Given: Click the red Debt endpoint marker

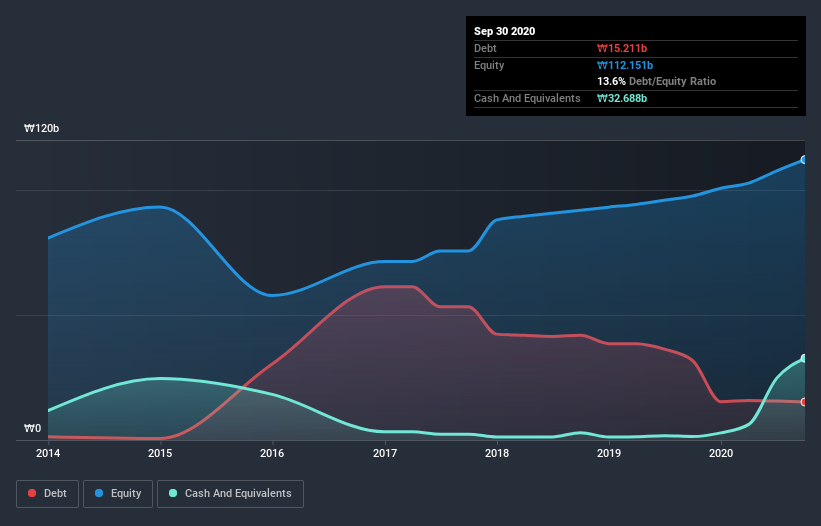Looking at the screenshot, I should 804,402.
